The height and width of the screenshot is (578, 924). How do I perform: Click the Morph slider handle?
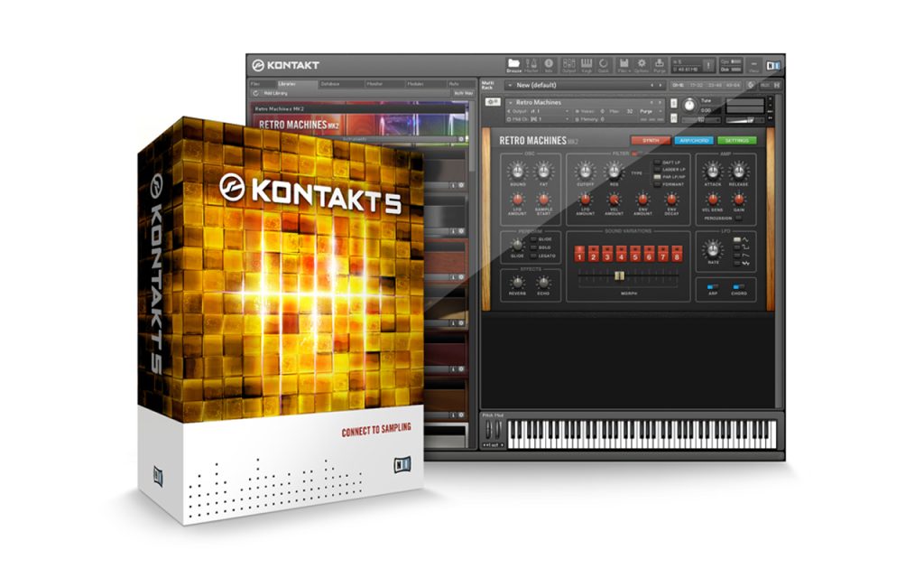[619, 275]
